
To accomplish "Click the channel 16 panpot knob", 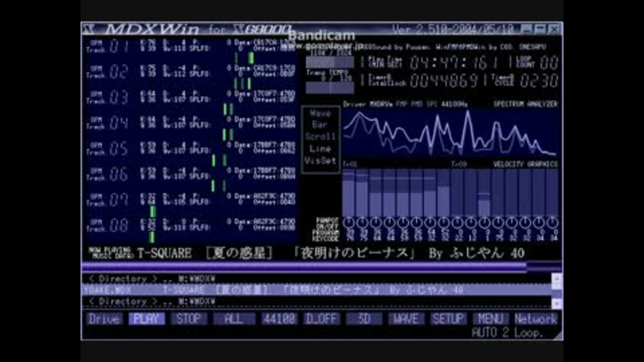I will (552, 223).
